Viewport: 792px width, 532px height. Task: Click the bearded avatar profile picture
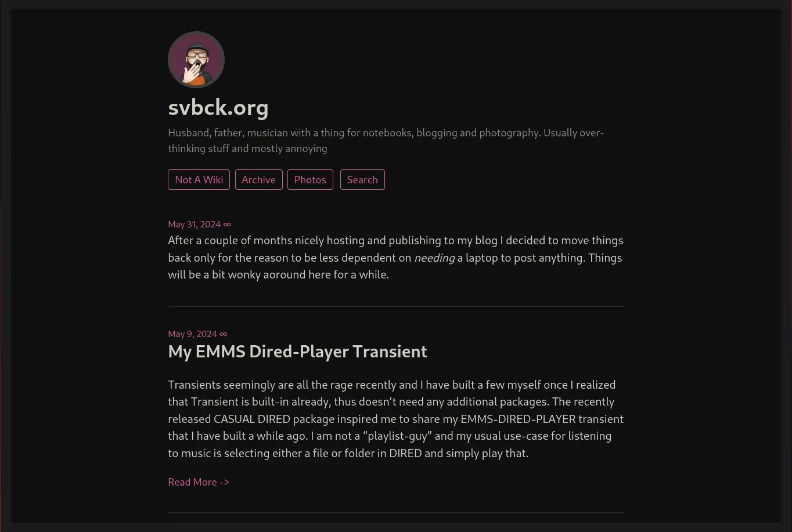(196, 60)
